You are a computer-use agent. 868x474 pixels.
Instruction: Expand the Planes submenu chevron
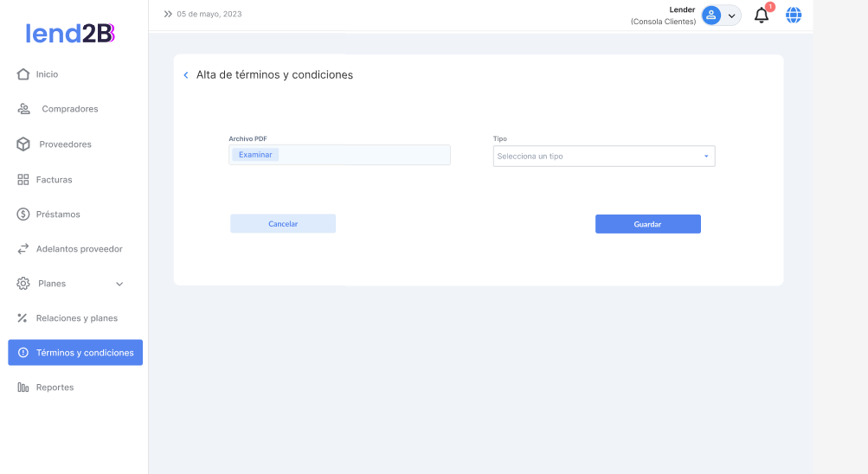click(119, 284)
